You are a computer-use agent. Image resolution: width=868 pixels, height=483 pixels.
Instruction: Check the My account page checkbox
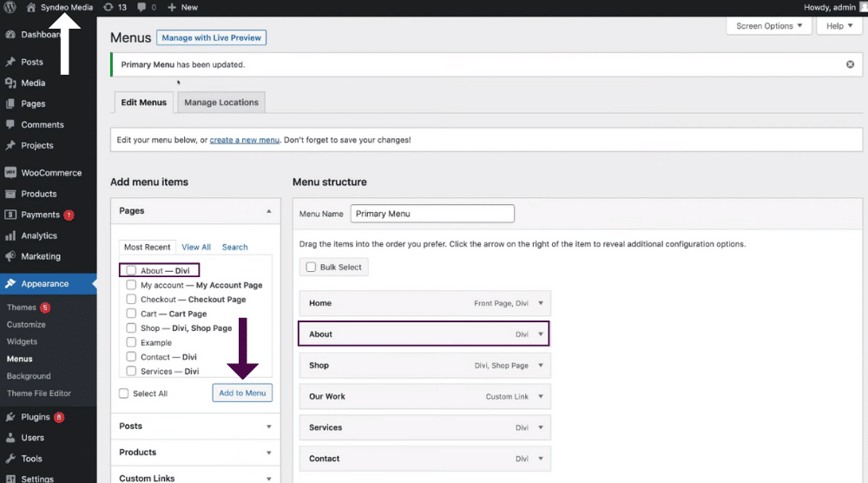(x=131, y=285)
